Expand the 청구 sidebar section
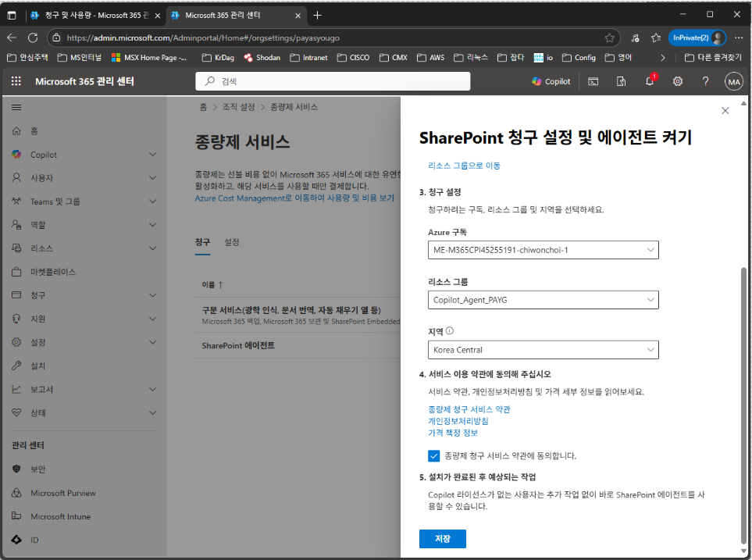Image resolution: width=752 pixels, height=560 pixels. tap(152, 295)
